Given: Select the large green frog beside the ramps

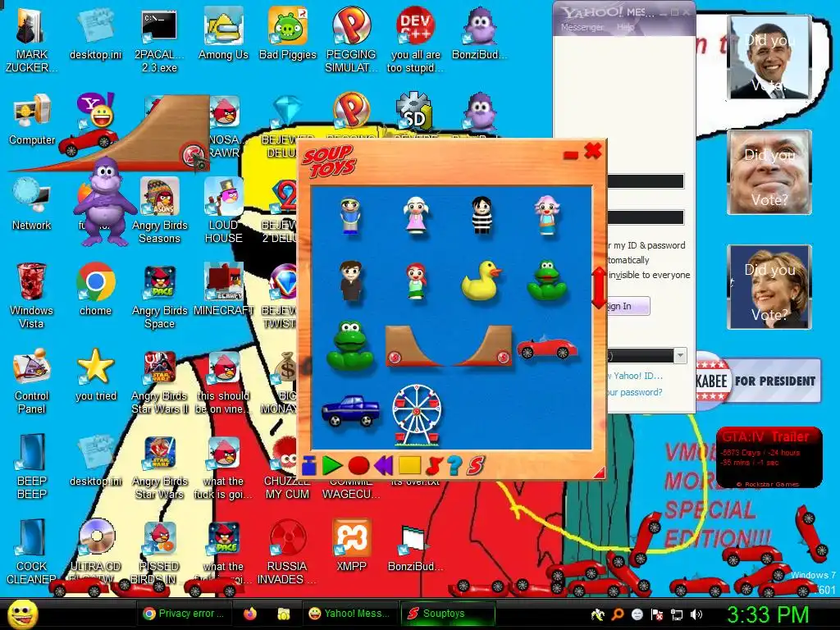Looking at the screenshot, I should [x=349, y=345].
